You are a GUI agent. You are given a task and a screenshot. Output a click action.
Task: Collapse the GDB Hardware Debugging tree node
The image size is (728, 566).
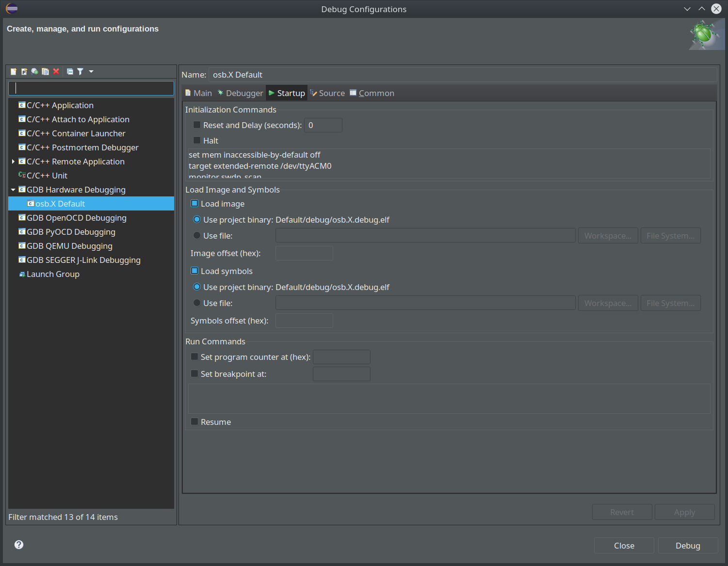(x=13, y=190)
